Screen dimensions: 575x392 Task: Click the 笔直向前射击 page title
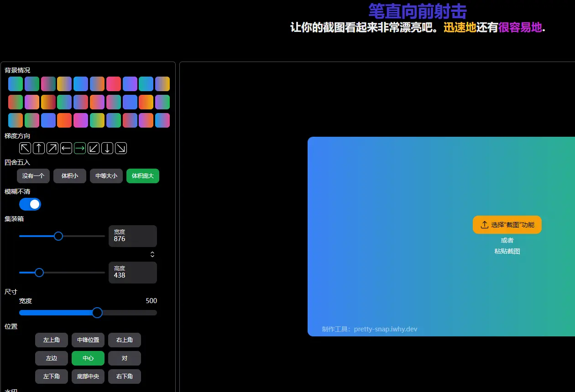coord(418,11)
